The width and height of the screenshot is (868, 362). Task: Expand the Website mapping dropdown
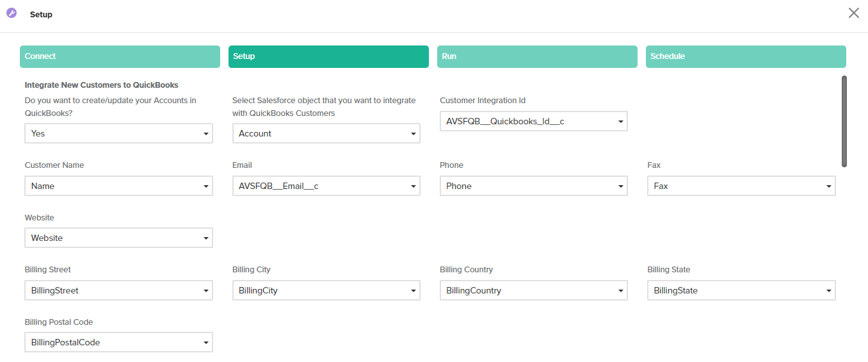(118, 238)
